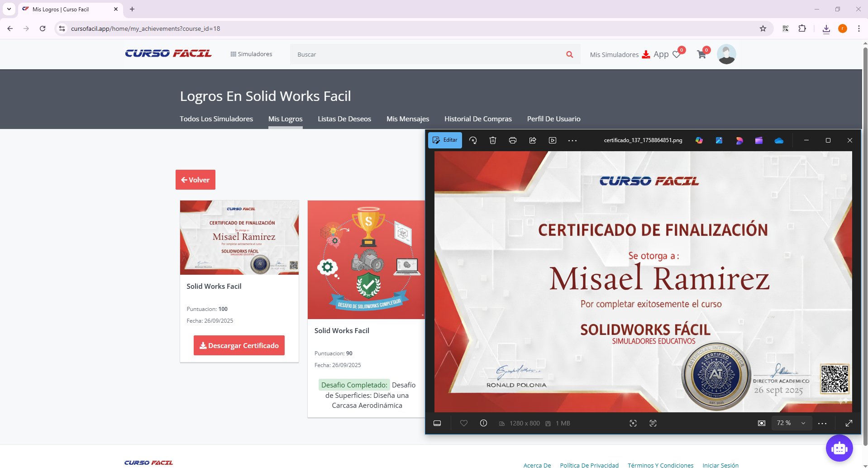Viewport: 868px width, 468px height.
Task: Start slideshow in the Photos viewer
Action: tap(553, 140)
